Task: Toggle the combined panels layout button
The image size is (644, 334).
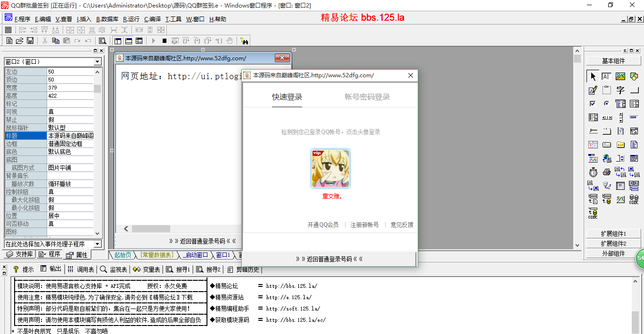Action: (x=139, y=41)
